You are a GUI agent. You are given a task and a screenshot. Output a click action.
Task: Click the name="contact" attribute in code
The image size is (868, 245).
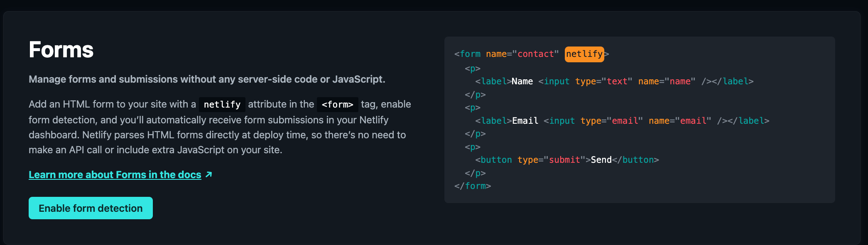522,54
